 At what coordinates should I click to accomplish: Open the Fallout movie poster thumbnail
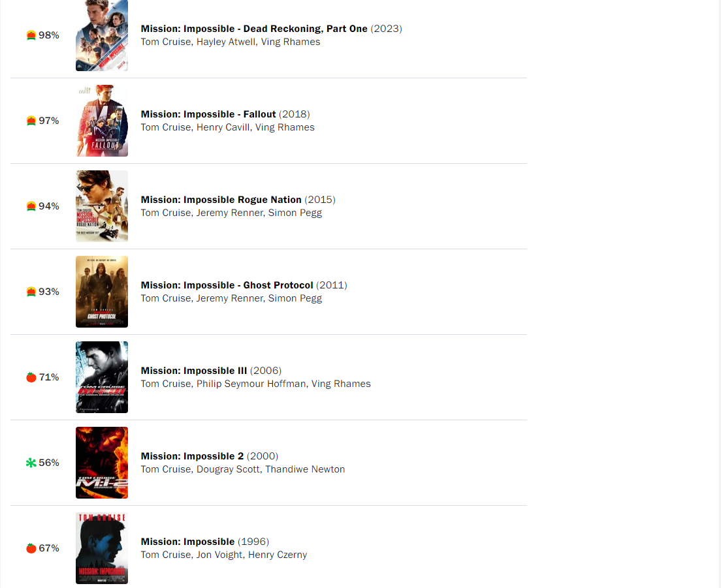click(x=102, y=121)
